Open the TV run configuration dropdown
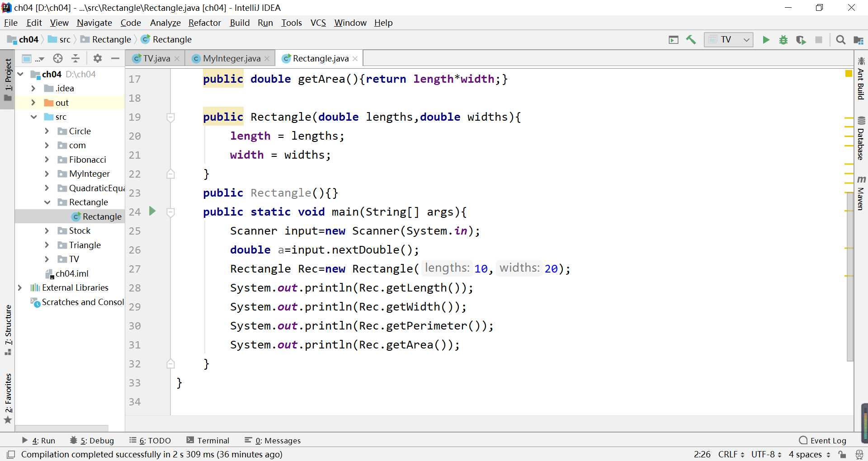Image resolution: width=868 pixels, height=461 pixels. point(728,40)
